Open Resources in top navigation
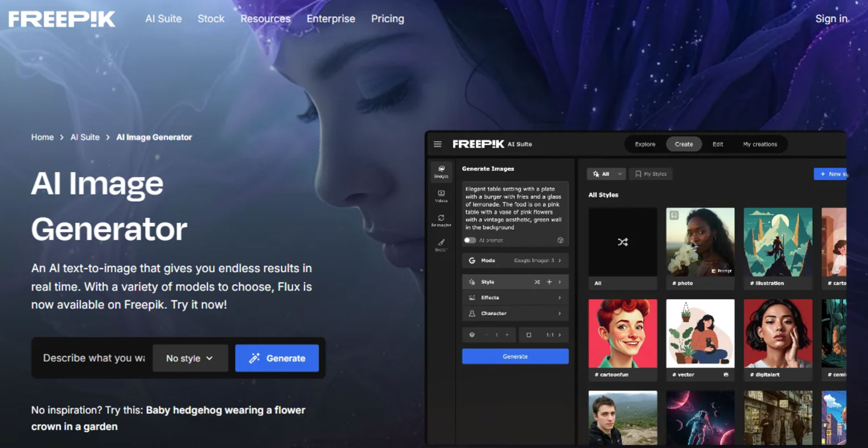 [x=265, y=18]
